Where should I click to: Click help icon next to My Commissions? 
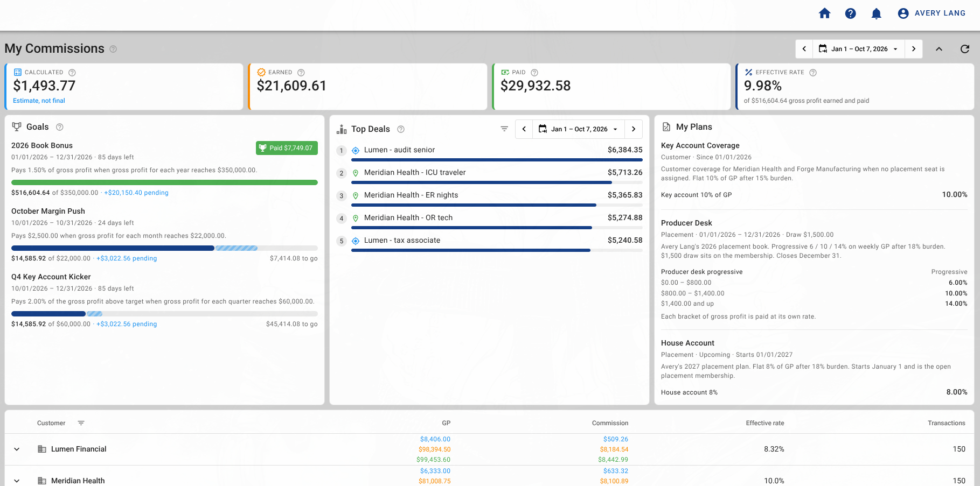[x=113, y=49]
